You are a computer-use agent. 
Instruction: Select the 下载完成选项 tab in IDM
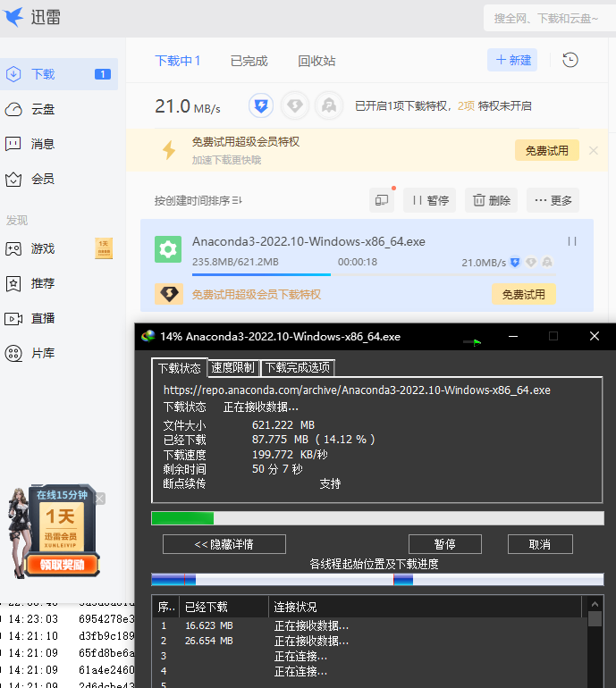click(298, 368)
